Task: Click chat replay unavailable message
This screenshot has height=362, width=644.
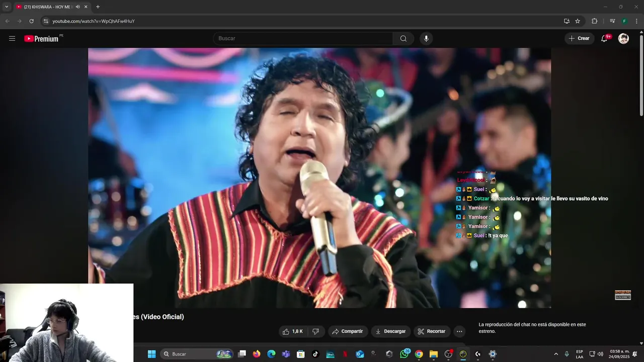Action: [x=532, y=328]
